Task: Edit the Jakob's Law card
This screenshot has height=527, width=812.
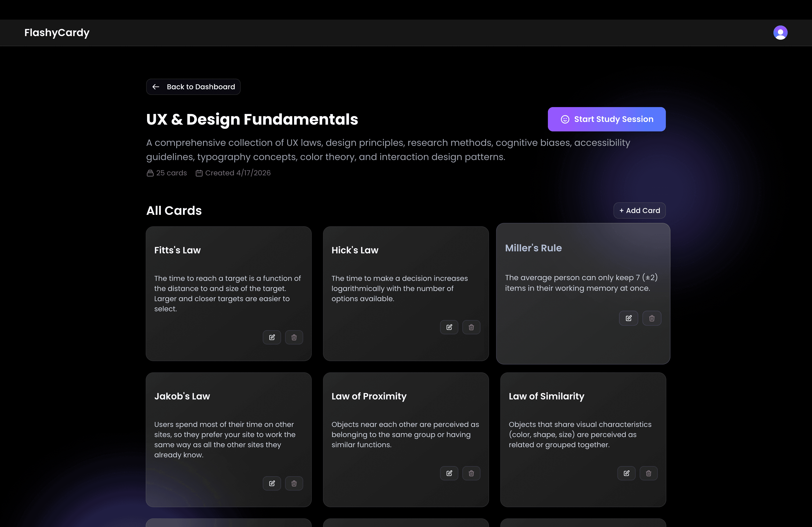Action: point(272,483)
